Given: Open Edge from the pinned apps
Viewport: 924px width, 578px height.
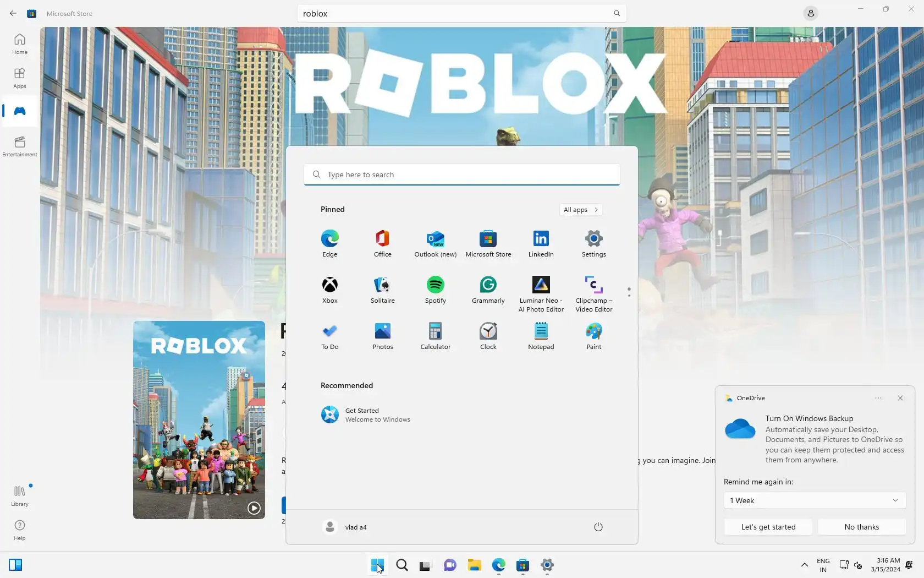Looking at the screenshot, I should (330, 244).
